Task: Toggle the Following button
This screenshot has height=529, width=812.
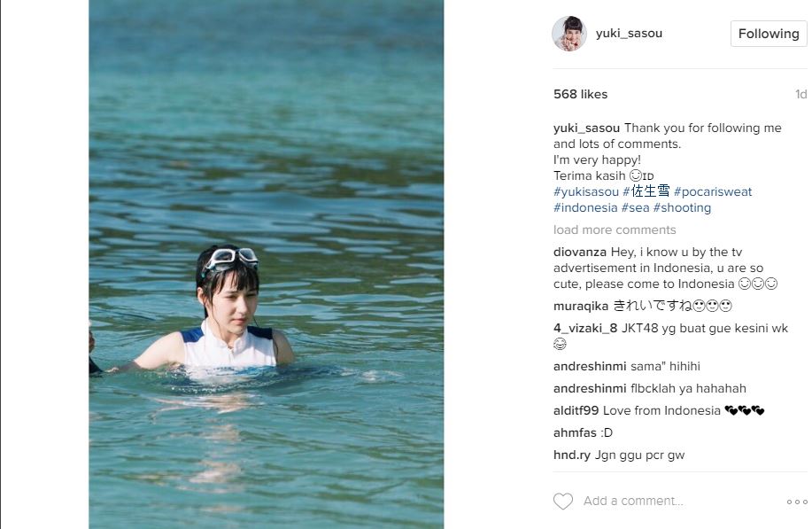Action: pyautogui.click(x=769, y=34)
